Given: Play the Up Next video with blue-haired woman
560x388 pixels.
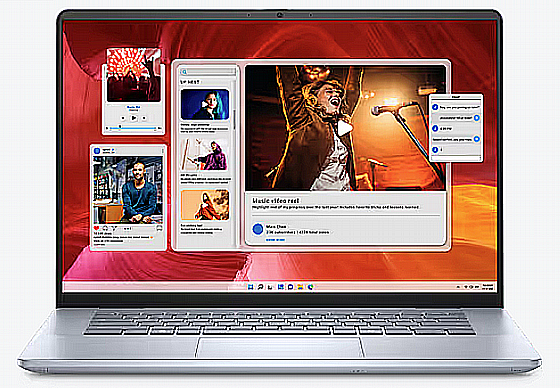Looking at the screenshot, I should (205, 104).
